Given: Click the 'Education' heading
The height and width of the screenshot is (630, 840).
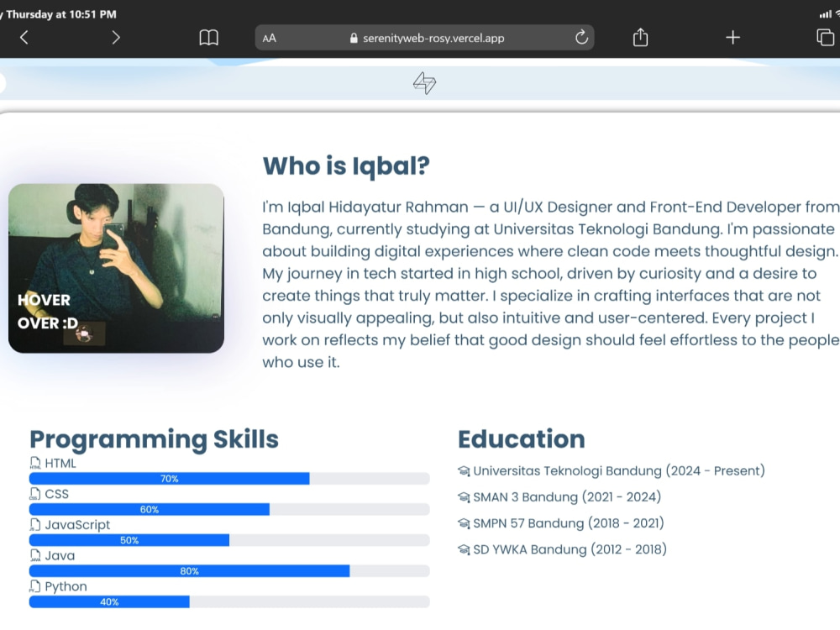Looking at the screenshot, I should (522, 439).
